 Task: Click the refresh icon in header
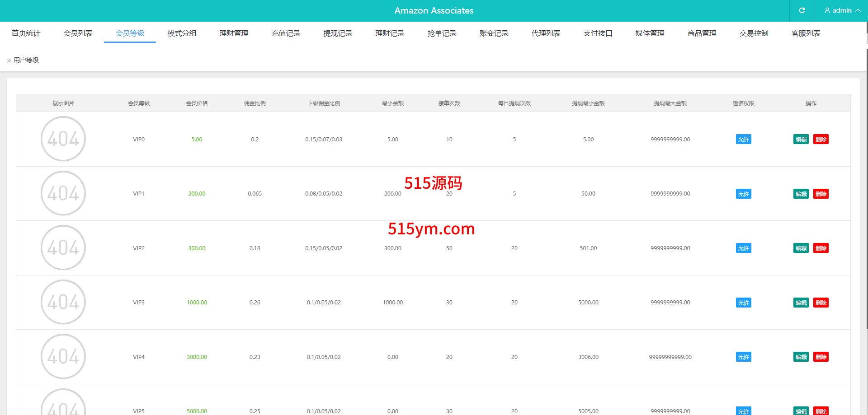click(x=802, y=10)
